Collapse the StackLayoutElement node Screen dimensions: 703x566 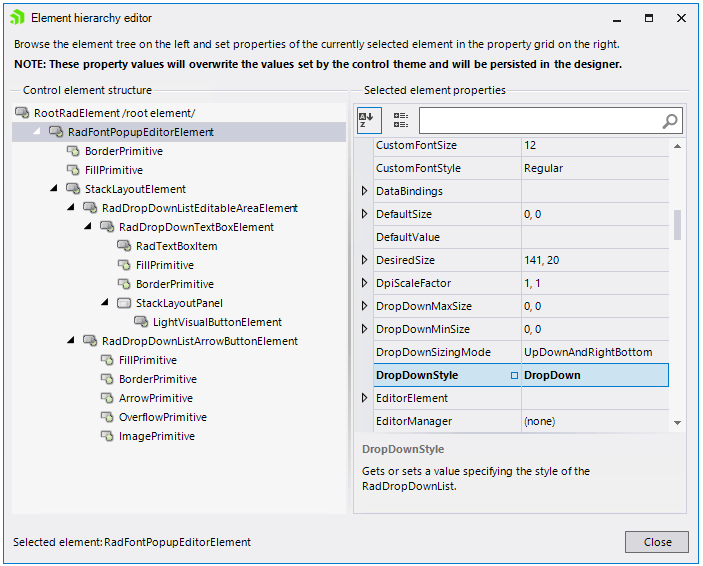[x=54, y=188]
